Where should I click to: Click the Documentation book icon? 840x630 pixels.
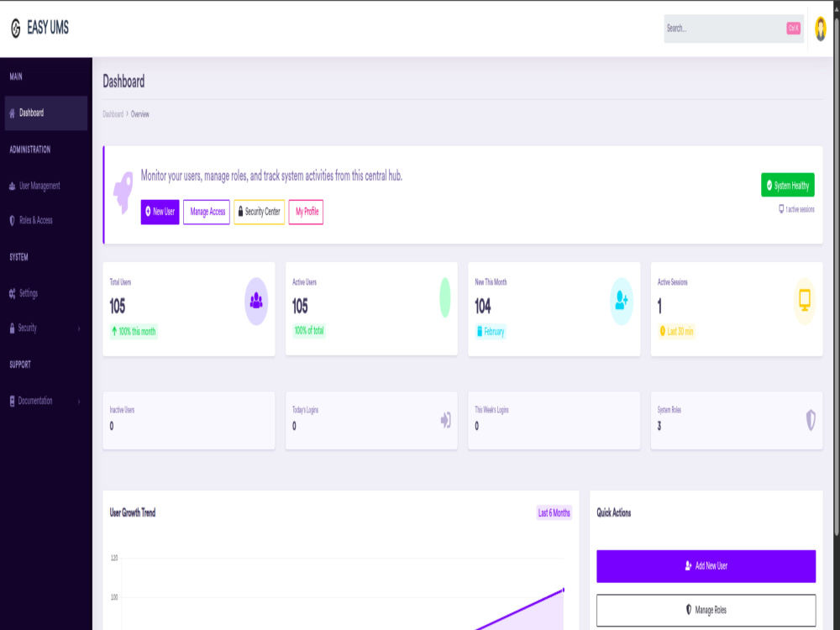click(13, 401)
